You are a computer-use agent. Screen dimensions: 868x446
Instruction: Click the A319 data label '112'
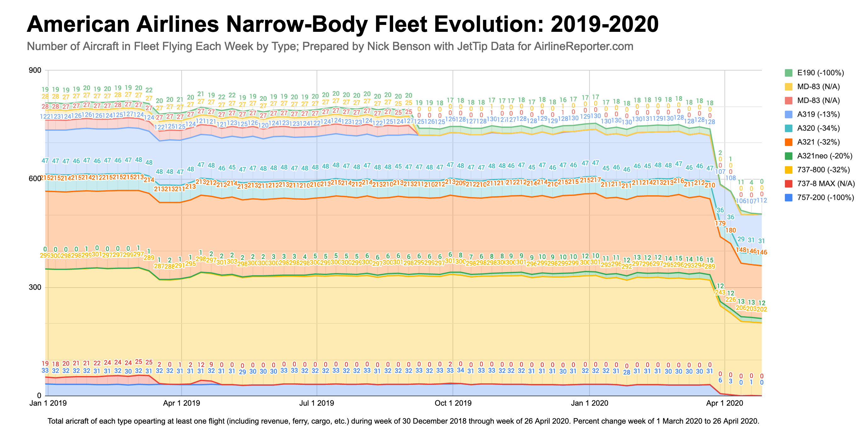[762, 200]
